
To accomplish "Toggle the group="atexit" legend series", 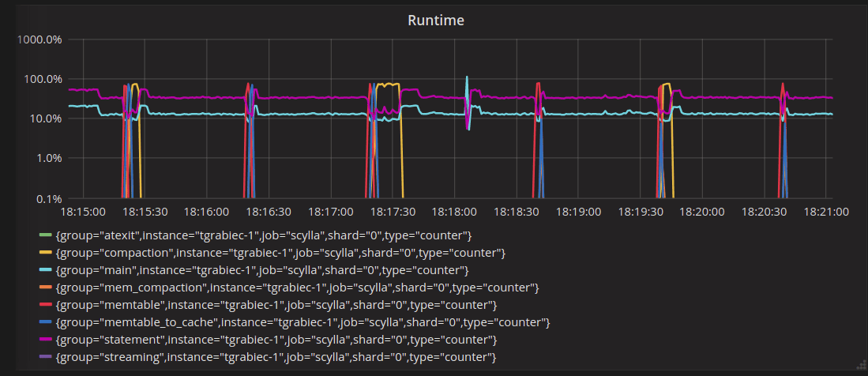I will [x=264, y=235].
